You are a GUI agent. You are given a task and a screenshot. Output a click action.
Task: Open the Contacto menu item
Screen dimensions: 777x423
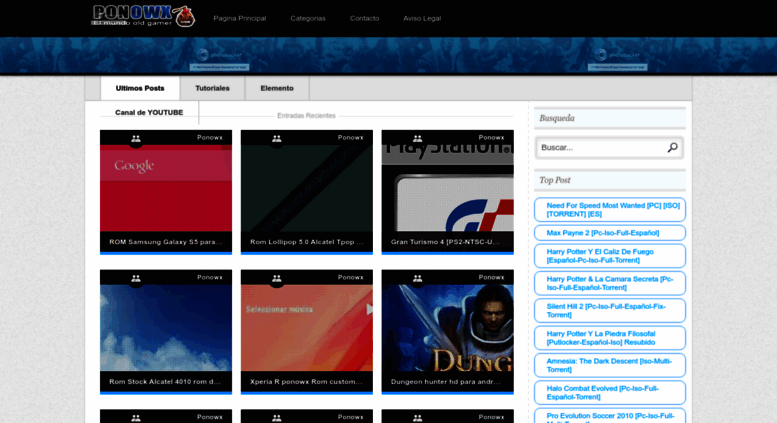pos(364,18)
